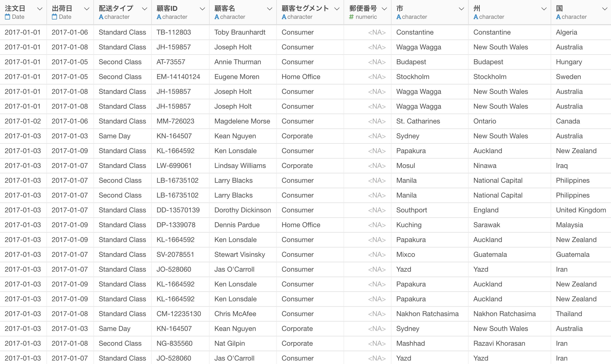
Task: Click the character type icon under 顧客ID
Action: (x=159, y=17)
